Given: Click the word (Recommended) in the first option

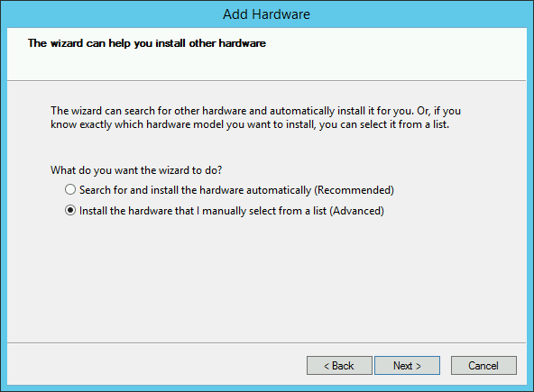Looking at the screenshot, I should click(x=354, y=190).
